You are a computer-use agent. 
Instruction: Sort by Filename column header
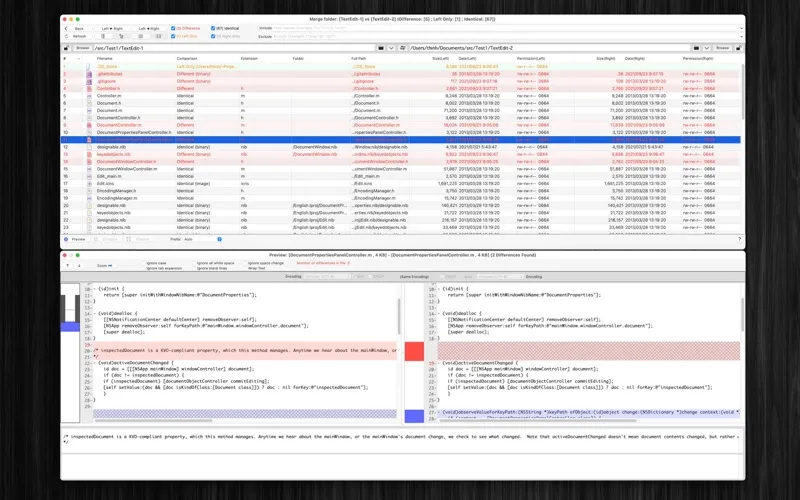pos(105,59)
